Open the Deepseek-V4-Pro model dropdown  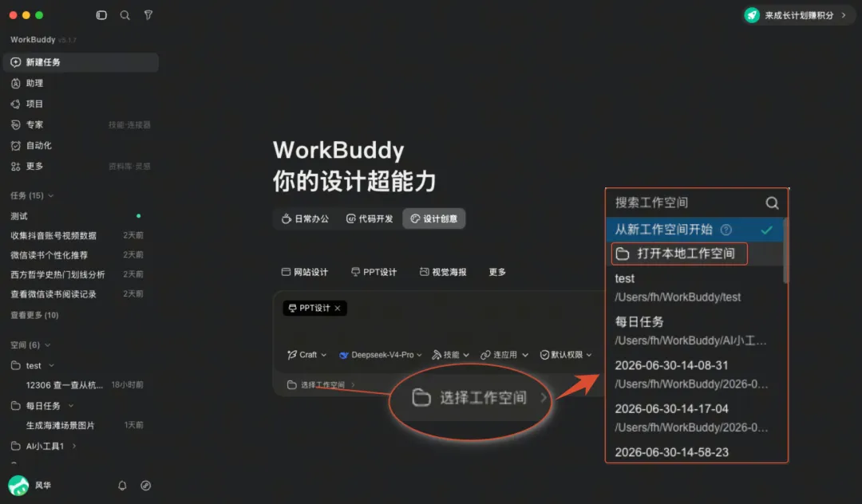(381, 355)
